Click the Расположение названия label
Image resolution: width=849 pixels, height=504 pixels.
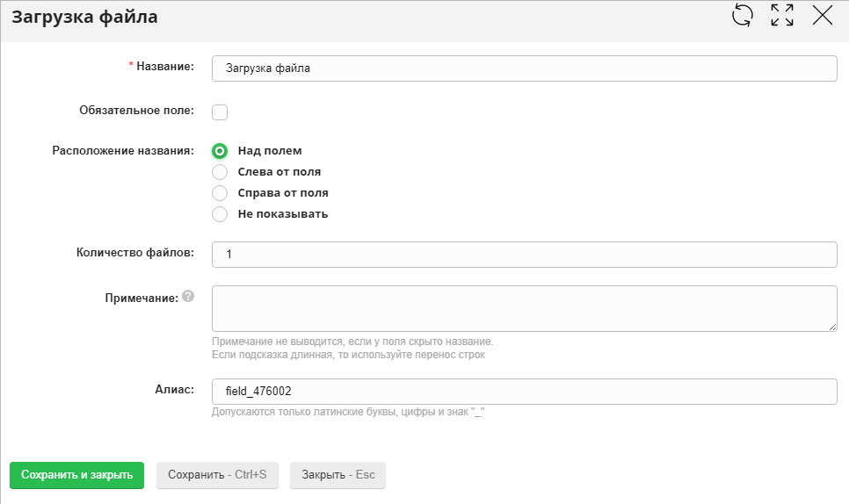click(x=123, y=150)
